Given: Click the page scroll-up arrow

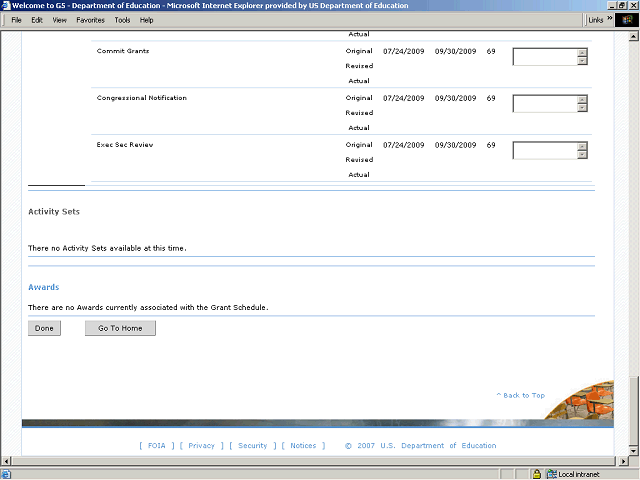Looking at the screenshot, I should pyautogui.click(x=633, y=36).
